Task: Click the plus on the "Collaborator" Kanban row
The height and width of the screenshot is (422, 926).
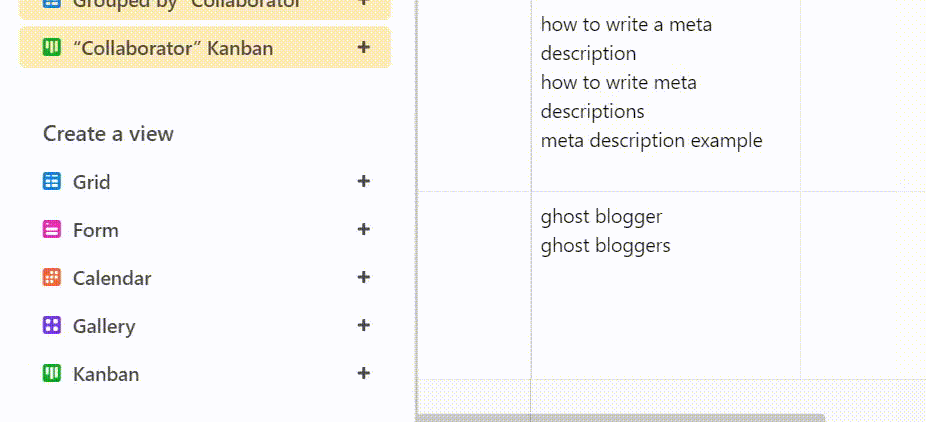Action: 364,47
